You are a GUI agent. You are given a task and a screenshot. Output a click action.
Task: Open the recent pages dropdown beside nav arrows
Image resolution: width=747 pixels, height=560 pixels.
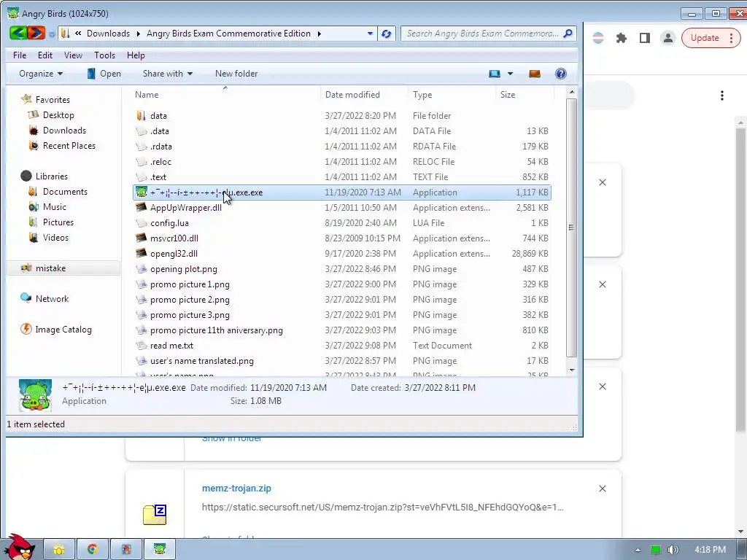point(52,34)
